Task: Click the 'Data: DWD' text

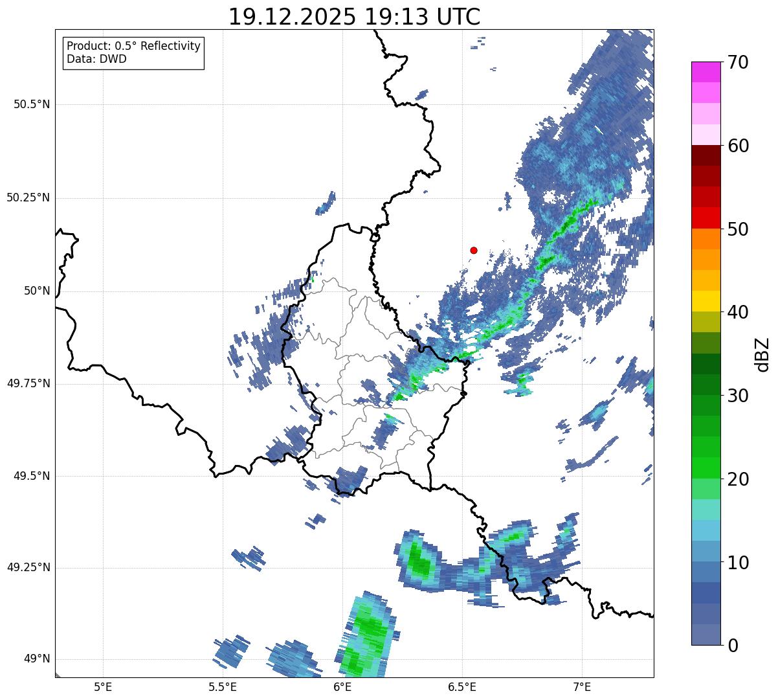Action: point(97,59)
